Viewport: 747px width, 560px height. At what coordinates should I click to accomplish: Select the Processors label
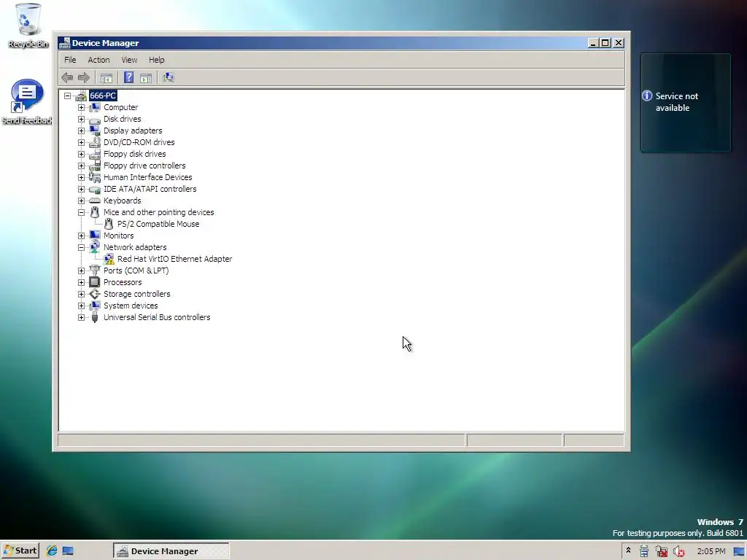point(123,282)
